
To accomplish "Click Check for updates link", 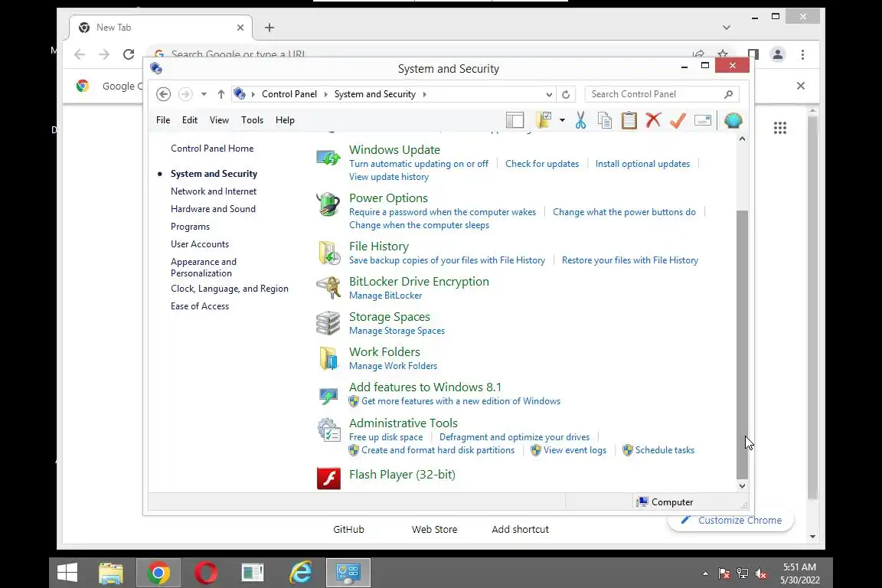I will coord(542,164).
